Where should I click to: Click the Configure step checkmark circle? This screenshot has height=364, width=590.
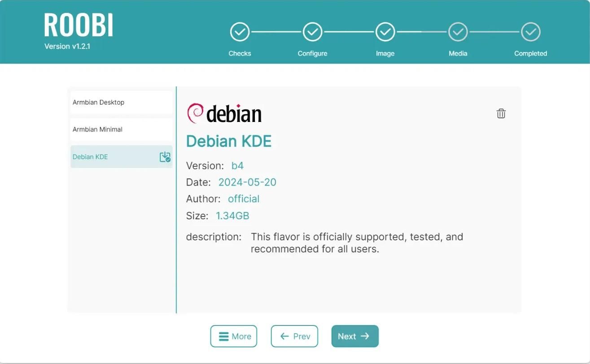(x=313, y=32)
